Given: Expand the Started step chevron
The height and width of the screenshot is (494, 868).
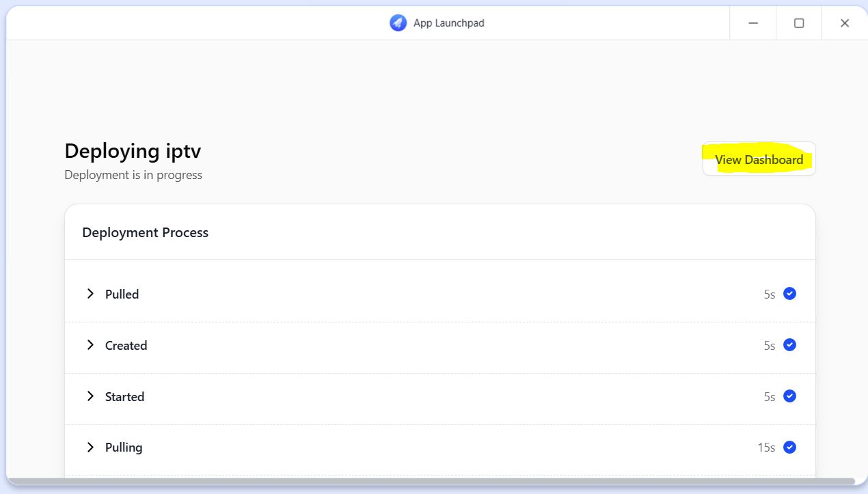Looking at the screenshot, I should (x=90, y=396).
